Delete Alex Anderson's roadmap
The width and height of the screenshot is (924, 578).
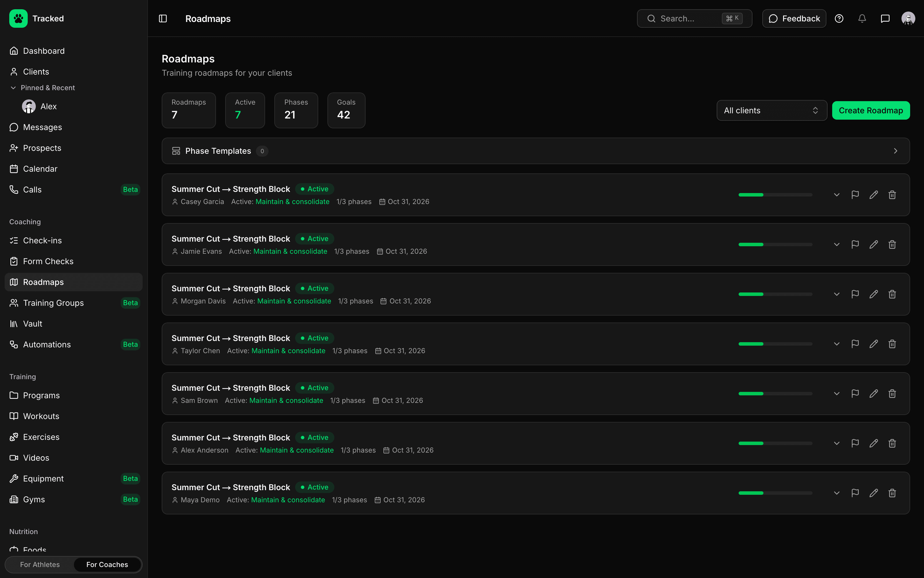click(x=892, y=443)
